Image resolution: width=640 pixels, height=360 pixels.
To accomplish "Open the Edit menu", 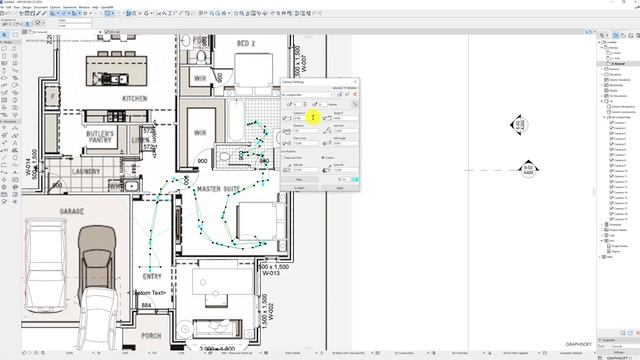I will pos(8,7).
